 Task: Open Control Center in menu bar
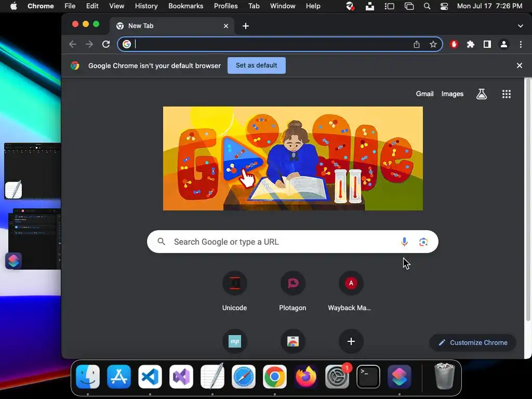444,6
